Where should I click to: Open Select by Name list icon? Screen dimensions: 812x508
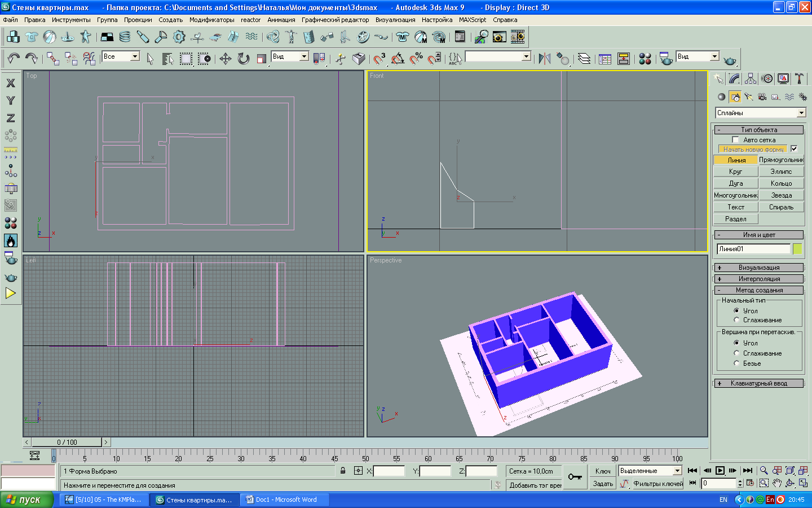coord(167,58)
